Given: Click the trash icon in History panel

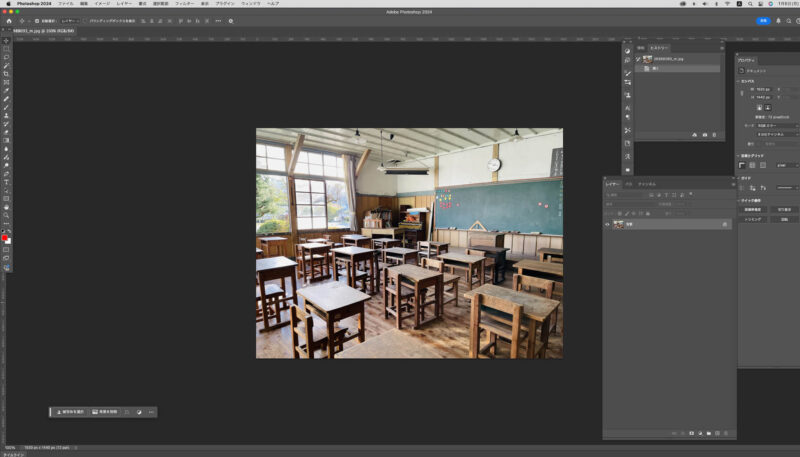Looking at the screenshot, I should click(x=714, y=135).
